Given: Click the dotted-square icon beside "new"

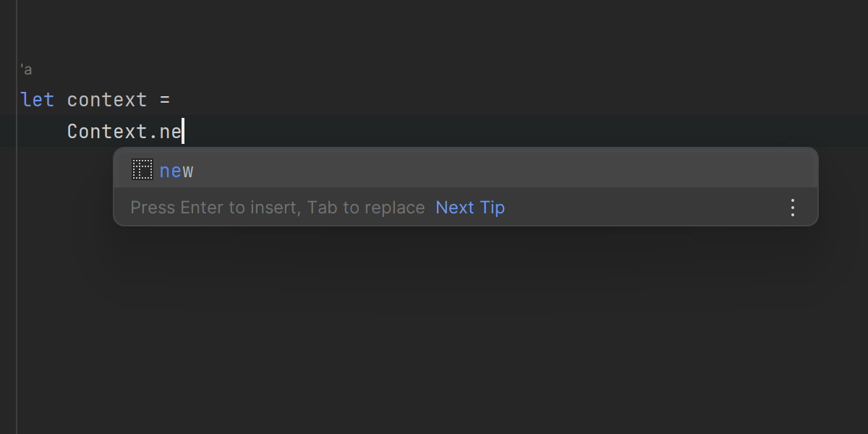Looking at the screenshot, I should pyautogui.click(x=142, y=170).
